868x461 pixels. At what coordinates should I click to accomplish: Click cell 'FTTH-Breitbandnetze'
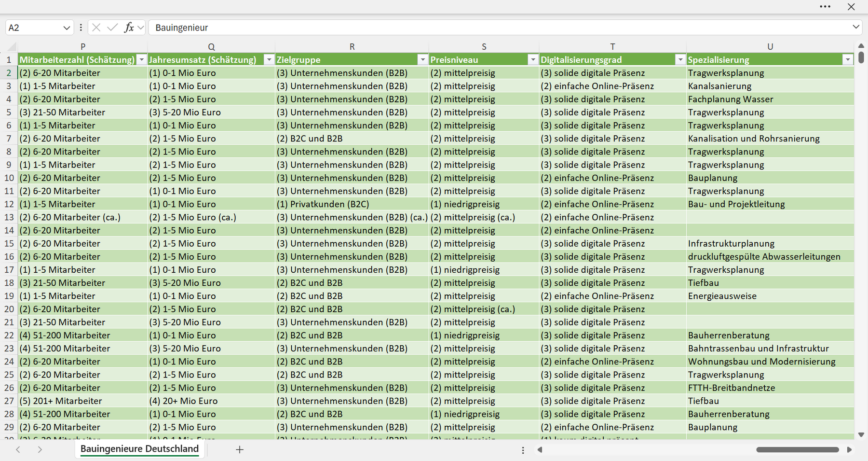point(770,388)
